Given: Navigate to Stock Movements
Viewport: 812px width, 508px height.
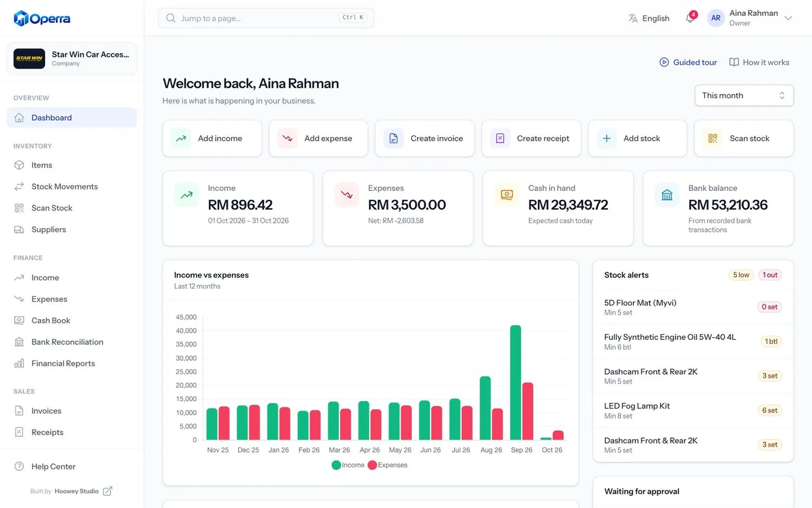Looking at the screenshot, I should point(72,187).
